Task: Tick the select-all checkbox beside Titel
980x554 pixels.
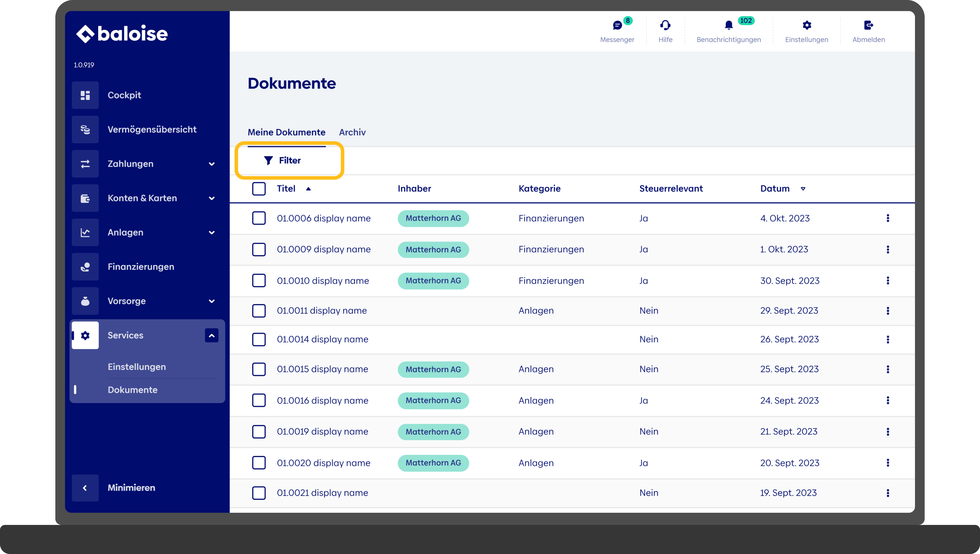Action: coord(259,189)
